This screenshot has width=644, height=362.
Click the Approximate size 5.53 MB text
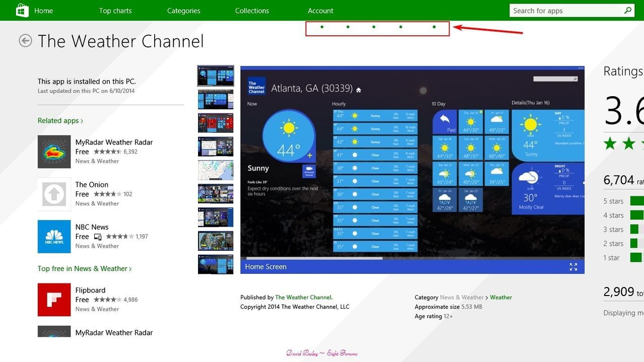[448, 307]
